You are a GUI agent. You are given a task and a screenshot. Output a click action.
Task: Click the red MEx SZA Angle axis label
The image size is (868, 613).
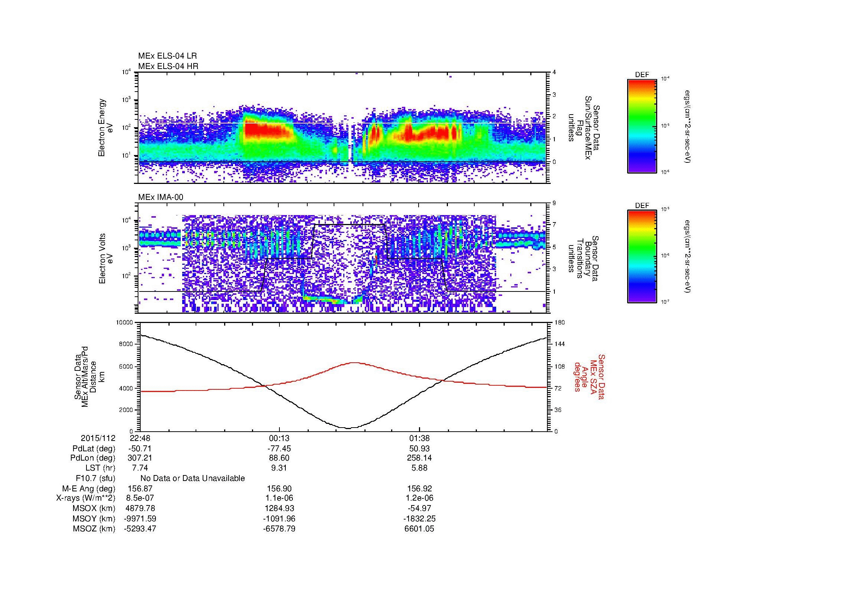pyautogui.click(x=590, y=376)
